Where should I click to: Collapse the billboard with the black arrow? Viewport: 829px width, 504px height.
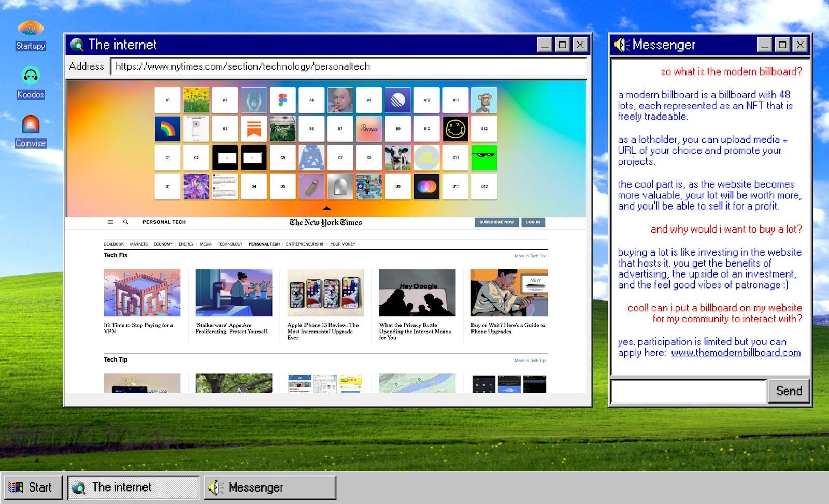tap(326, 208)
